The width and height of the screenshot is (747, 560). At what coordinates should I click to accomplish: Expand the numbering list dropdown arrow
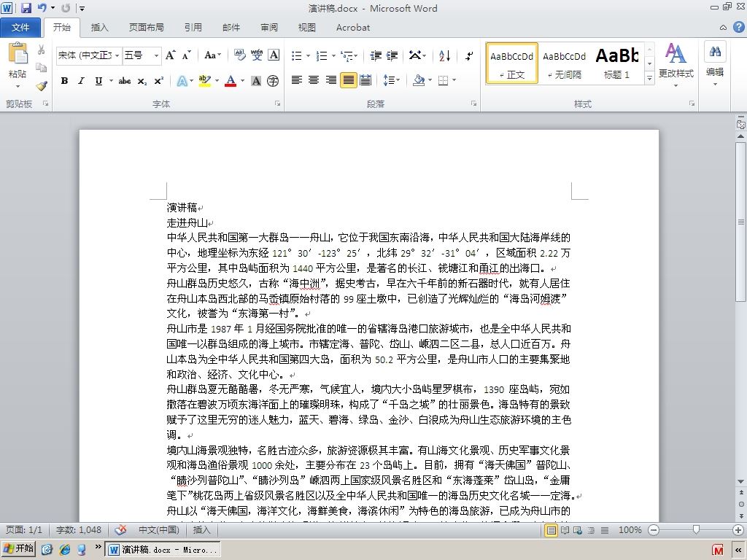click(x=333, y=55)
